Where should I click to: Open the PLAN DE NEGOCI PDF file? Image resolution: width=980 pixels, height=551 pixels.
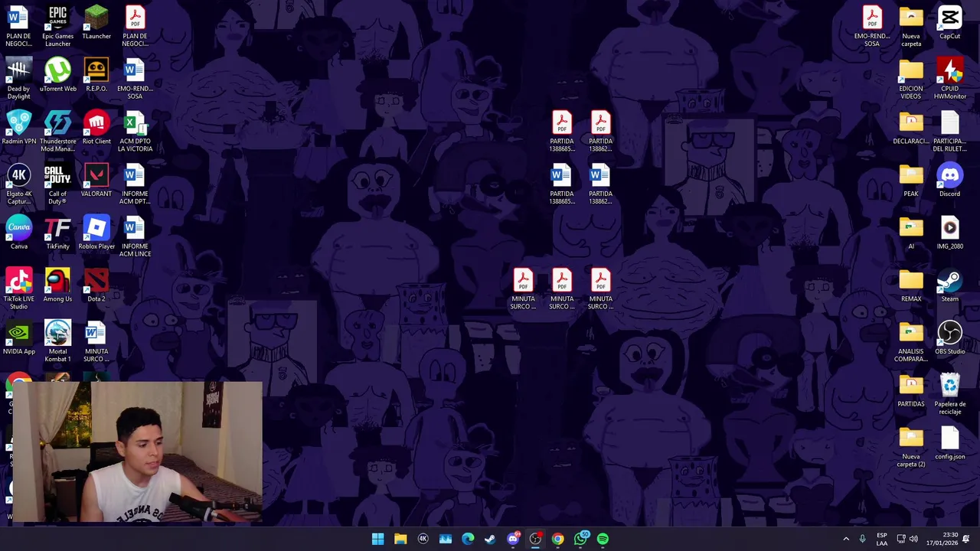coord(135,25)
